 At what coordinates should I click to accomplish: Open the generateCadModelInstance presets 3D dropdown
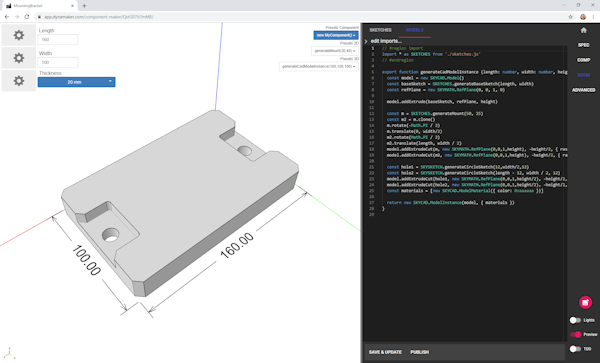tap(319, 67)
